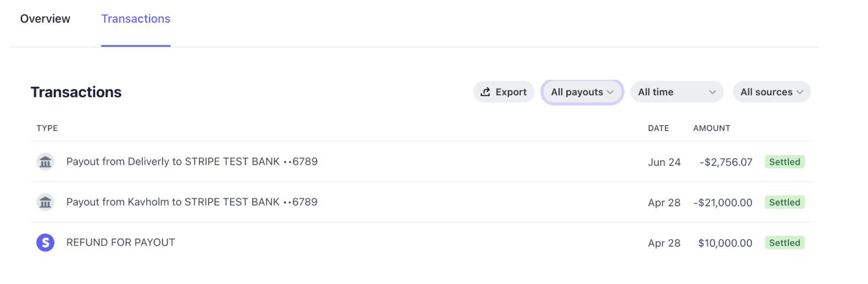
Task: Open the All sources filter dropdown
Action: (771, 92)
